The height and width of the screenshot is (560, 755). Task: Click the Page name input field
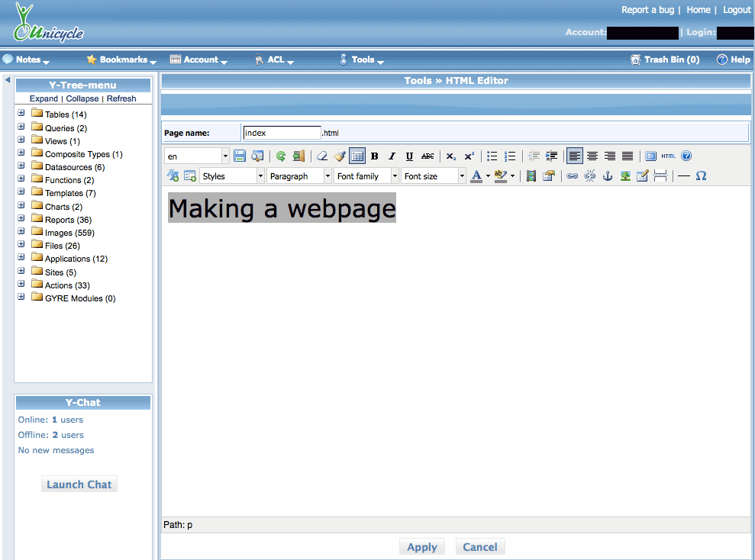[x=282, y=133]
